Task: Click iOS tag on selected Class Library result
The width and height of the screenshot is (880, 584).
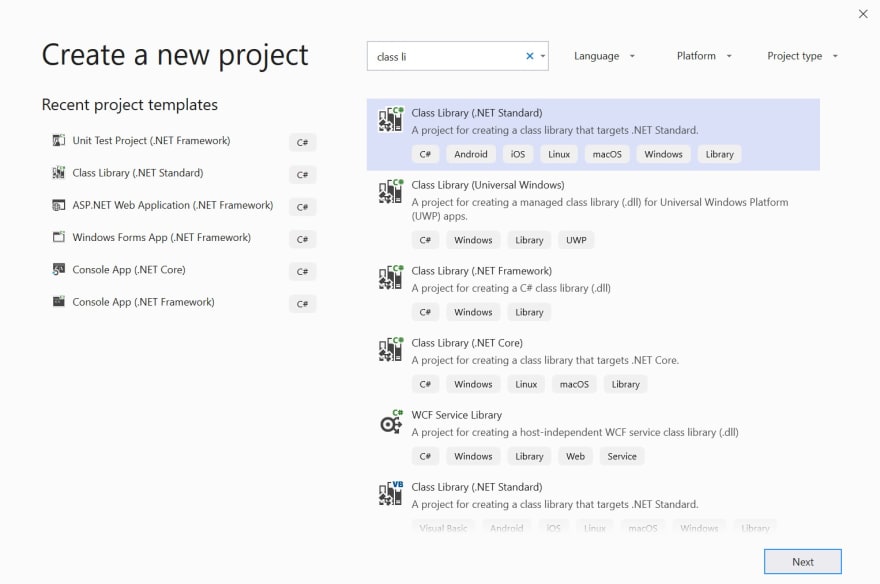Action: point(517,154)
